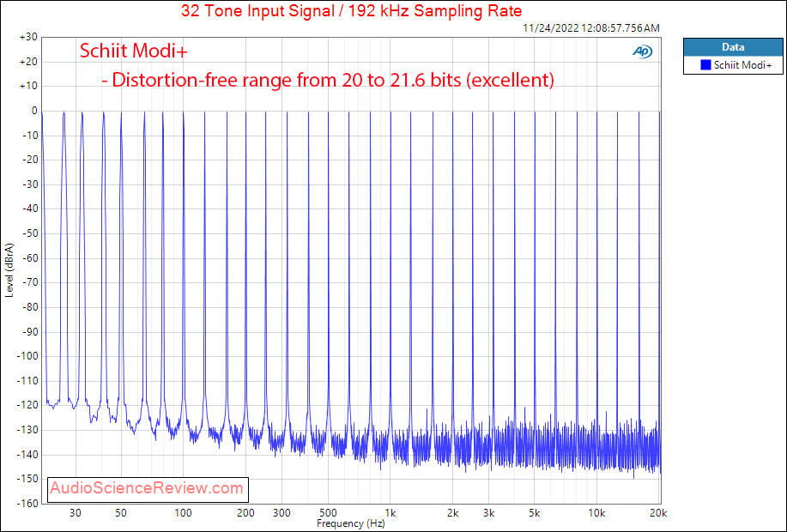This screenshot has height=532, width=787.
Task: Click the 10k frequency axis tick label
Action: tap(596, 513)
